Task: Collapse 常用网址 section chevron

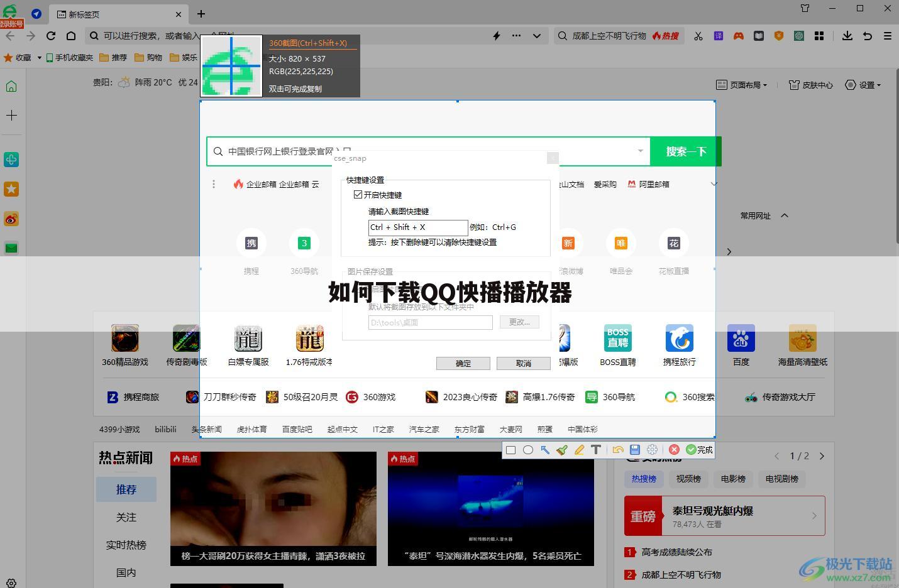Action: coord(785,215)
